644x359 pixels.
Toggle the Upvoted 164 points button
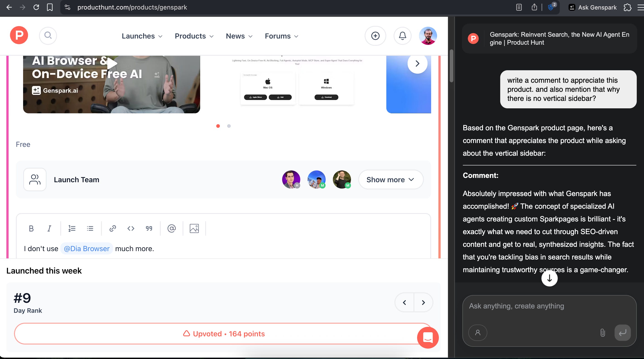[223, 334]
